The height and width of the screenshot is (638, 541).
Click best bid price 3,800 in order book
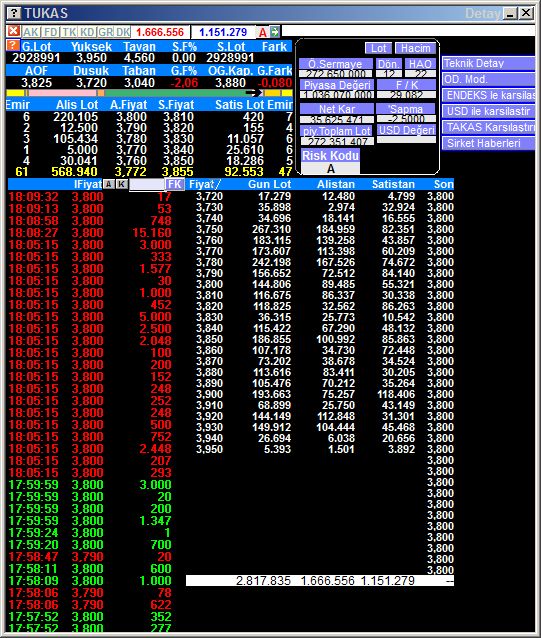pos(131,117)
